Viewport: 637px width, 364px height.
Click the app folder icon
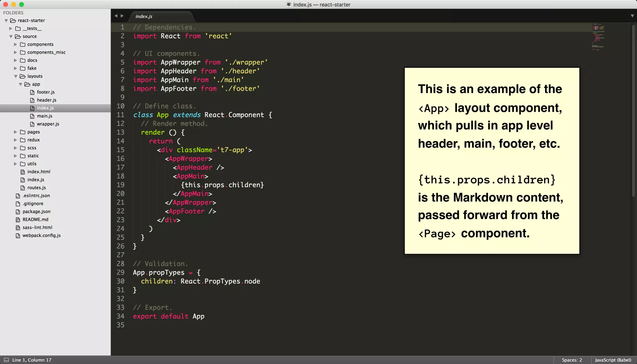coord(27,84)
